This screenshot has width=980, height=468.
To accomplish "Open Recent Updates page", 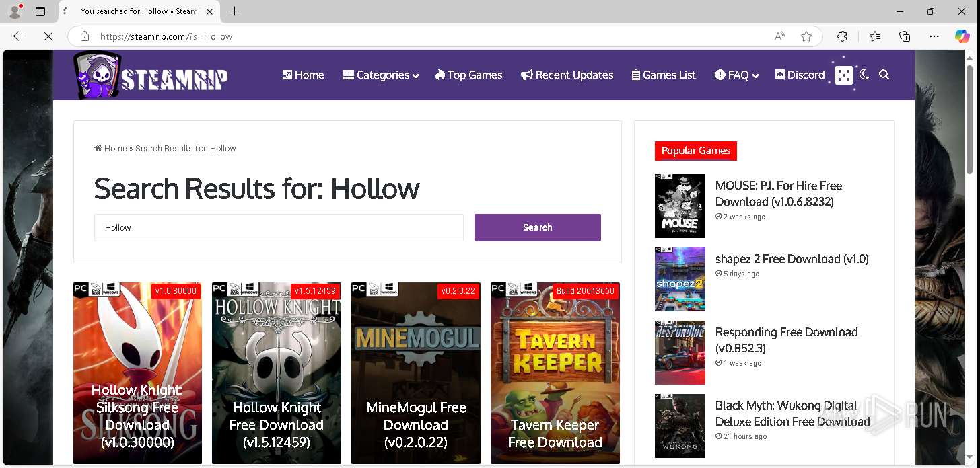I will point(567,75).
